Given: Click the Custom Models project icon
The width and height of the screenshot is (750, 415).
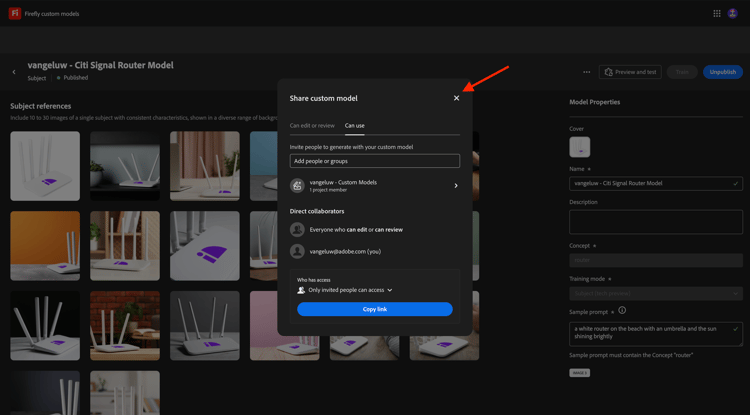Looking at the screenshot, I should 297,186.
